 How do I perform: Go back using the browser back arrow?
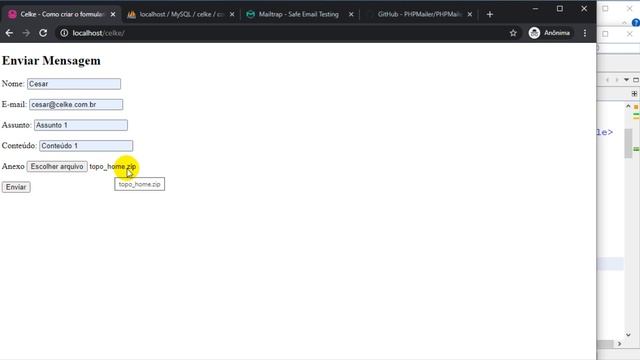click(9, 33)
